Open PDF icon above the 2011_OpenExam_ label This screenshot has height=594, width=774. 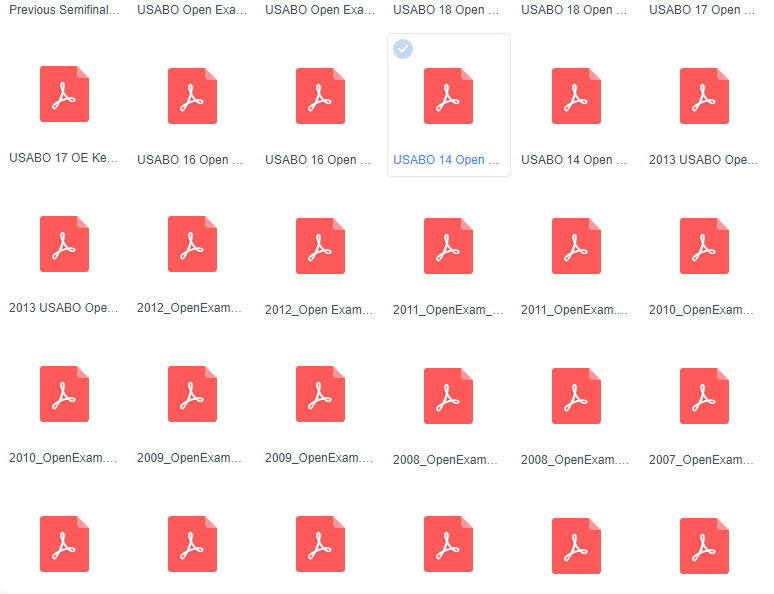[x=448, y=245]
